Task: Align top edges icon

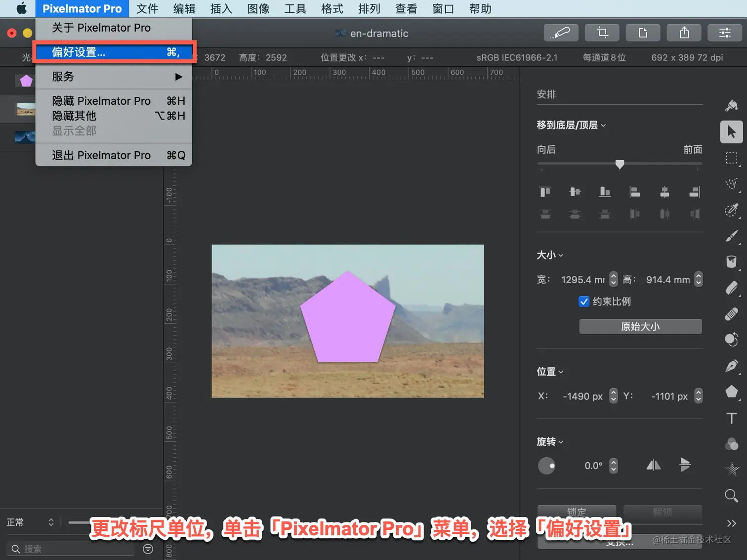Action: pyautogui.click(x=545, y=192)
